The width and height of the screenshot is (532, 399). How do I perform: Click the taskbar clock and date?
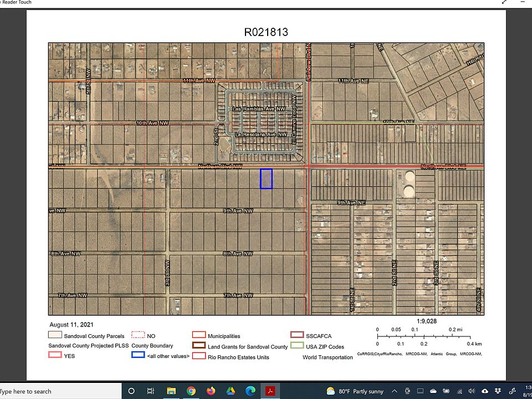tap(525, 391)
